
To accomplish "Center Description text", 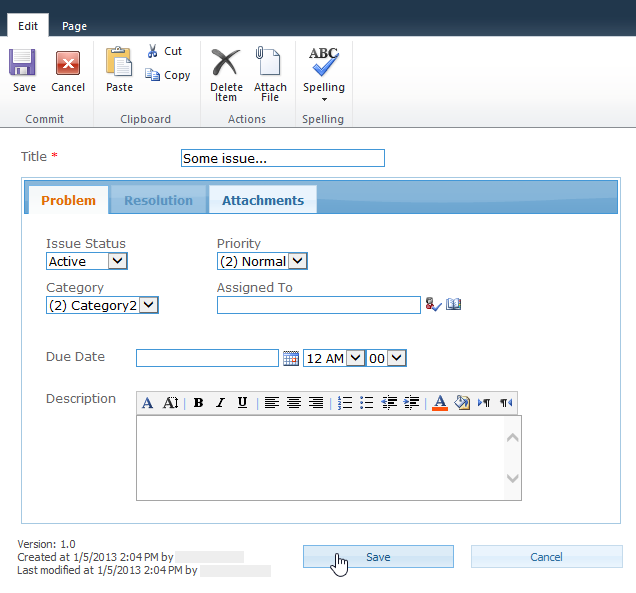I will [x=294, y=403].
